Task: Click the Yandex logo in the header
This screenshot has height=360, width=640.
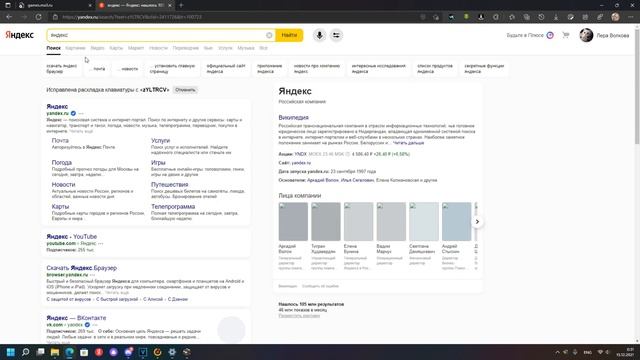Action: (19, 35)
